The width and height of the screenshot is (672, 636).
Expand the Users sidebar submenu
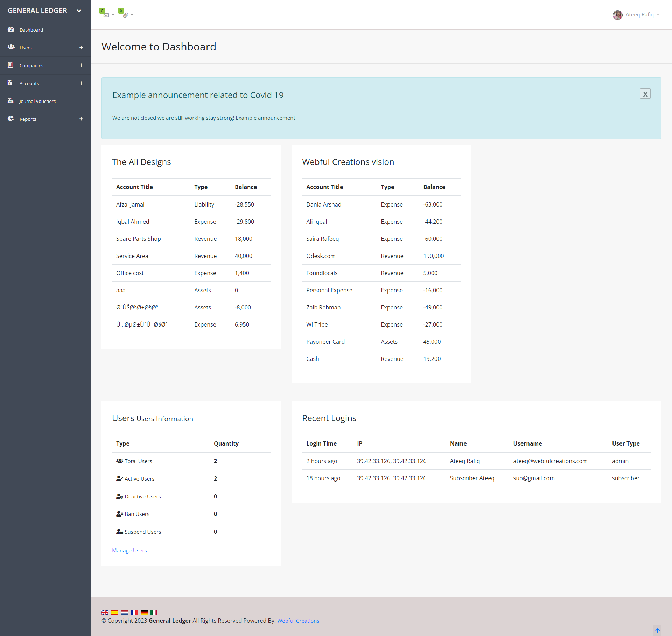point(81,48)
